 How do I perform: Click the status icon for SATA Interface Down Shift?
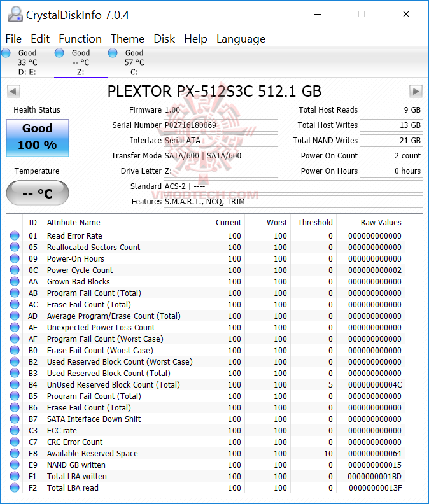pos(15,419)
